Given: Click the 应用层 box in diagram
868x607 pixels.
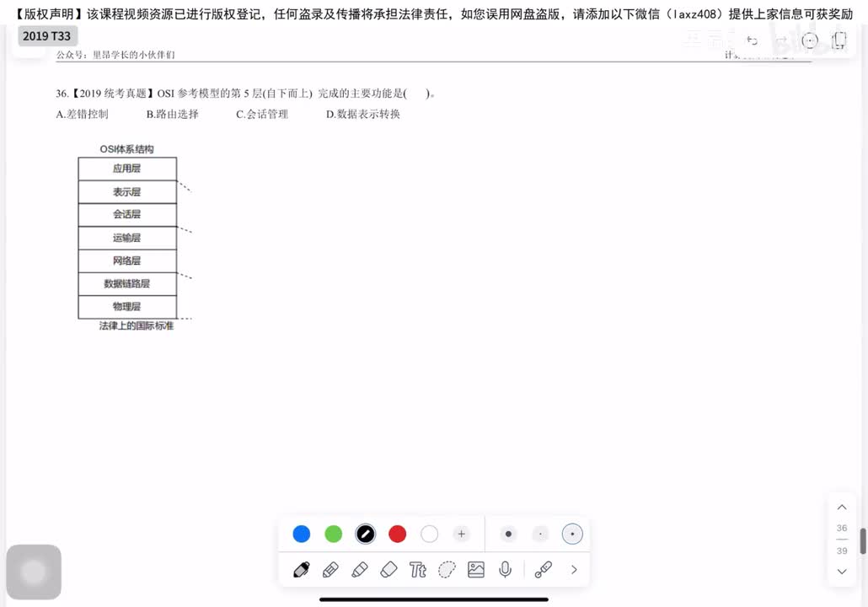Looking at the screenshot, I should [127, 169].
